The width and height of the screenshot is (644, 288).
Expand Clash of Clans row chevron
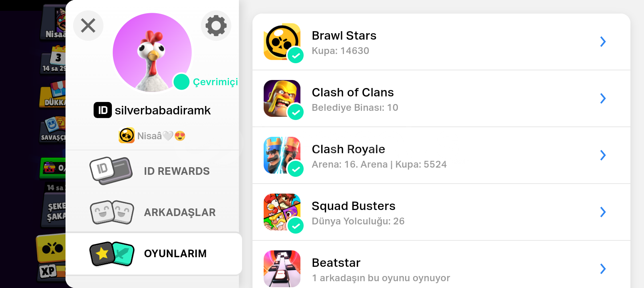click(603, 98)
